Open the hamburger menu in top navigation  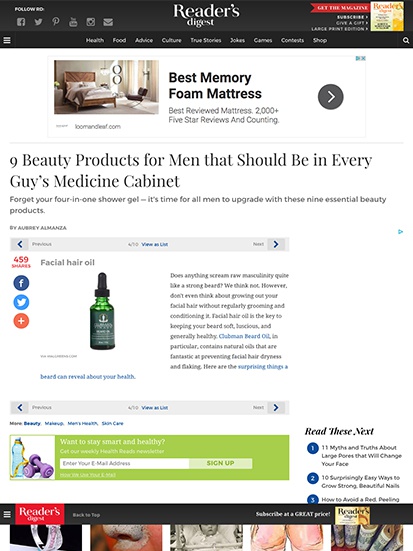click(x=7, y=40)
